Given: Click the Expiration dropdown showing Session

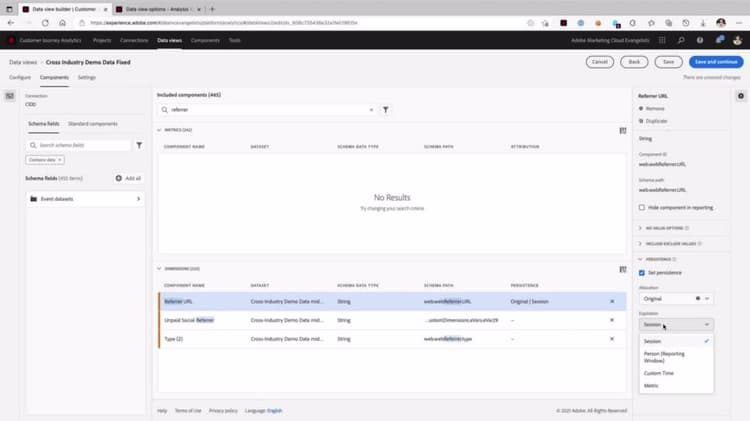Looking at the screenshot, I should tap(676, 324).
